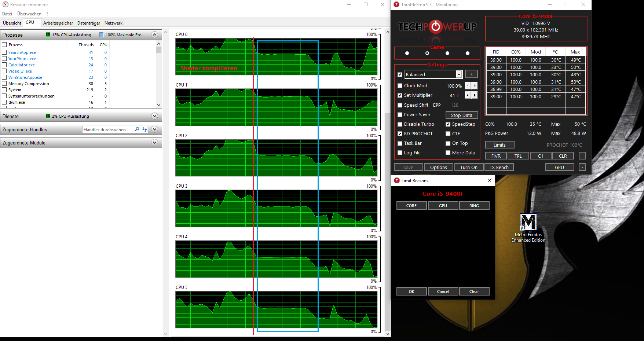This screenshot has width=644, height=341.
Task: Open the FIVR settings button
Action: coord(496,156)
